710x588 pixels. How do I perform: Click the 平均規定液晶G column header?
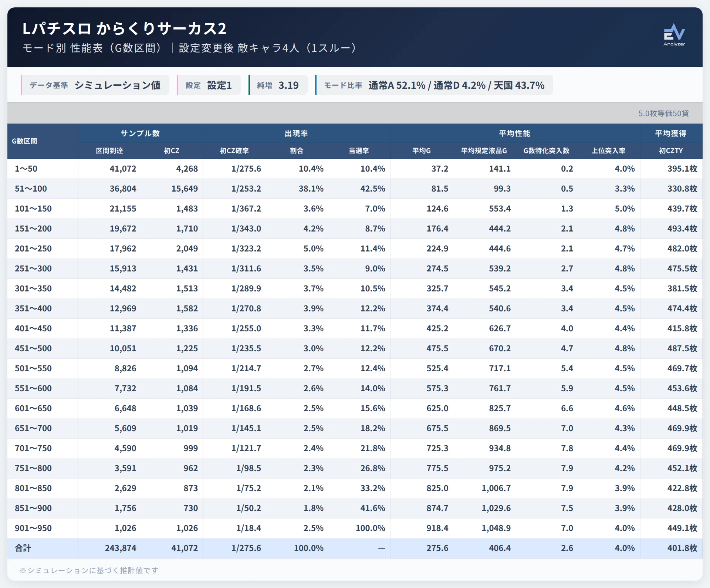tap(484, 151)
